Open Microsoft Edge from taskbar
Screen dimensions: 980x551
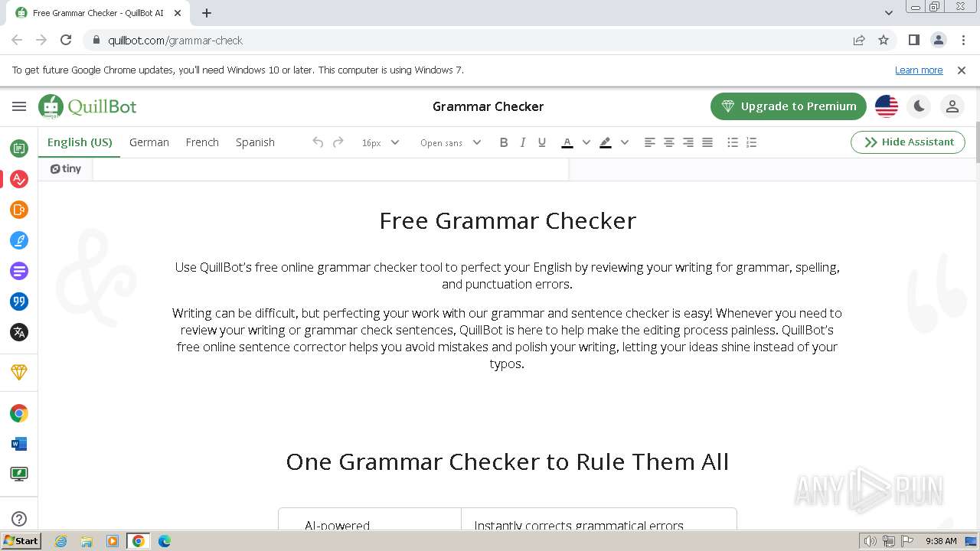click(x=164, y=541)
